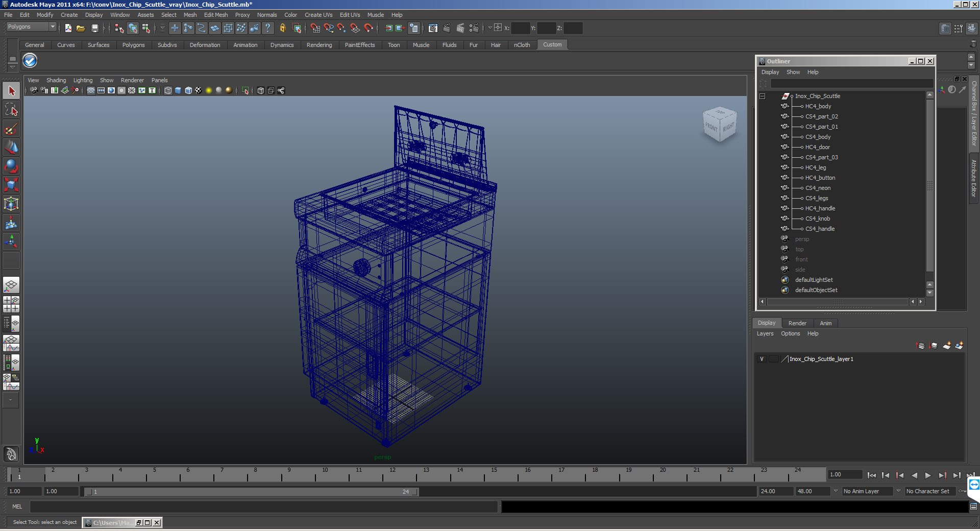Select the Lasso tool in toolbox
Viewport: 980px width, 531px height.
pyautogui.click(x=11, y=110)
